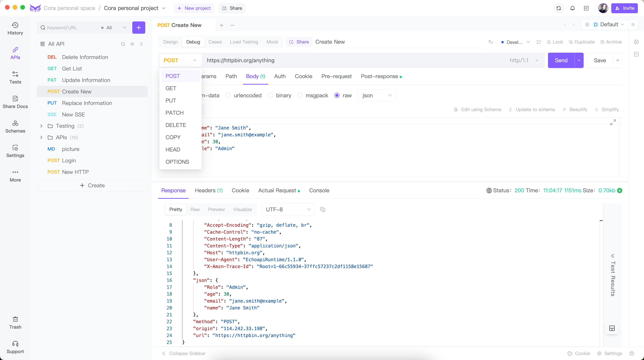Select the raw body type

coord(343,95)
